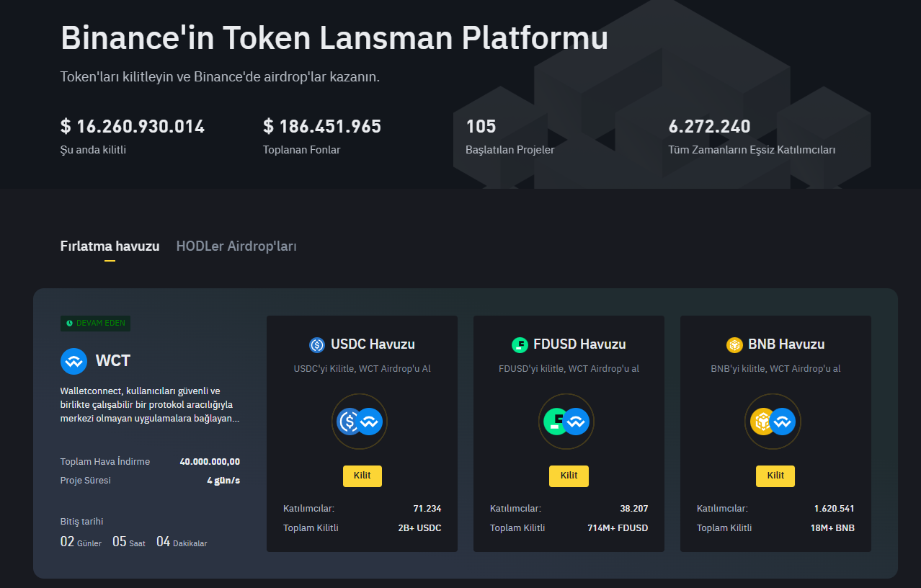The height and width of the screenshot is (588, 921).
Task: Select the BNB coin icon in BNB Havuzu header
Action: (x=734, y=344)
